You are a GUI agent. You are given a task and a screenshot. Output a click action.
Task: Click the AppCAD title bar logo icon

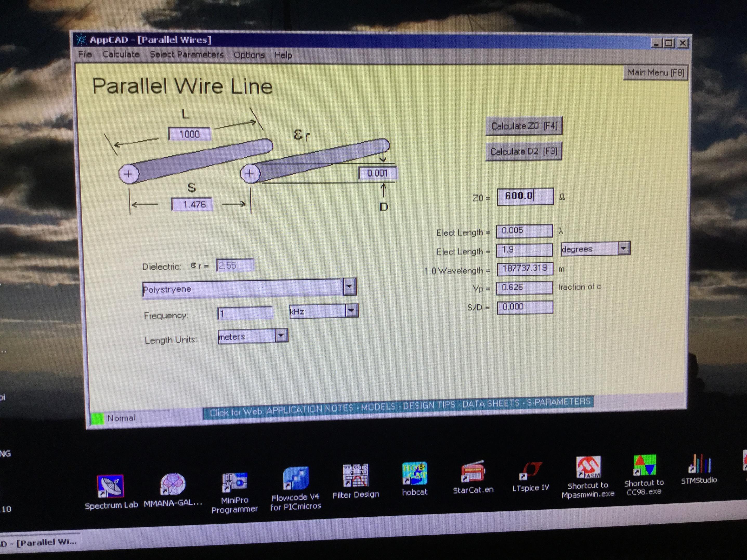tap(81, 39)
